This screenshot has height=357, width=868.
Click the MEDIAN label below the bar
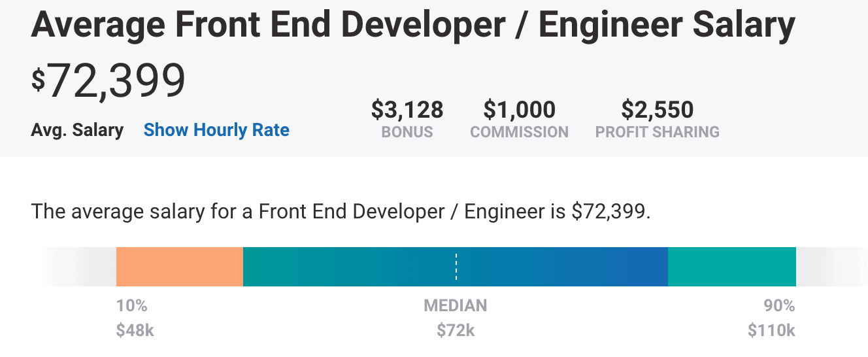(456, 305)
